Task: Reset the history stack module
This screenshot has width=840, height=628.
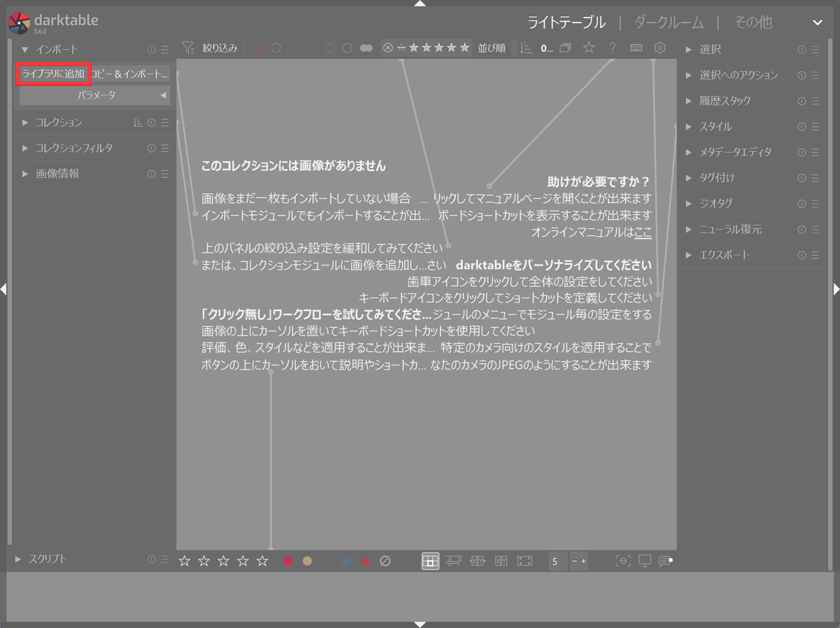Action: [802, 101]
